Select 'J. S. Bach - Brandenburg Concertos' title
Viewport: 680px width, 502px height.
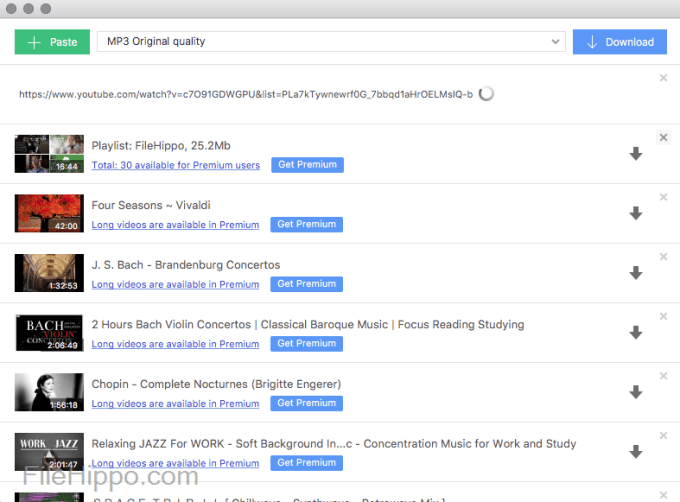pyautogui.click(x=186, y=265)
